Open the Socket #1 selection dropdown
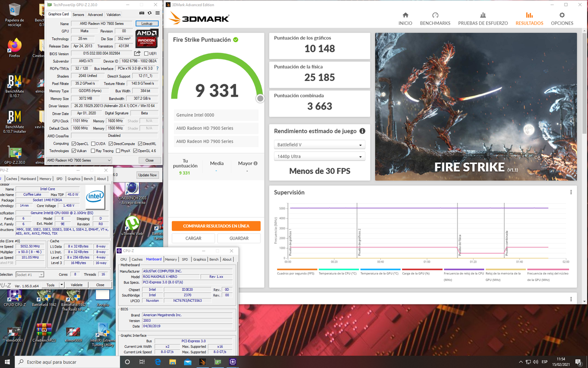This screenshot has height=368, width=588. pos(29,275)
